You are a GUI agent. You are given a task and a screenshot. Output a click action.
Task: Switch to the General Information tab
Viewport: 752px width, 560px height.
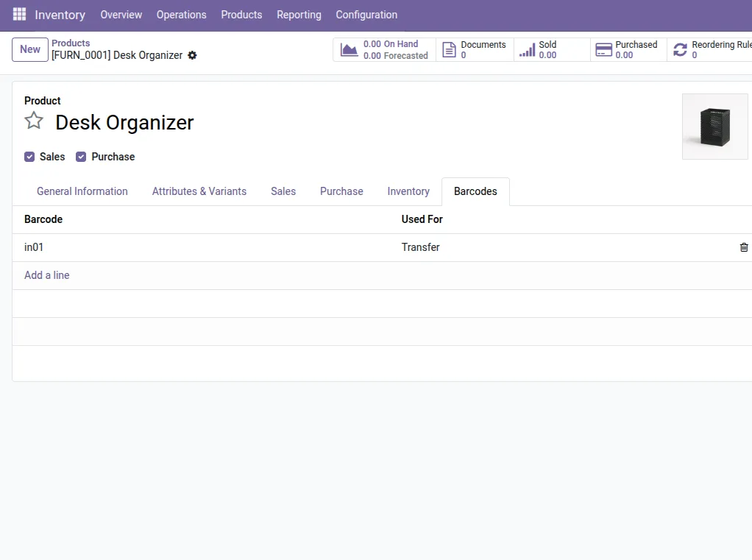click(x=82, y=191)
